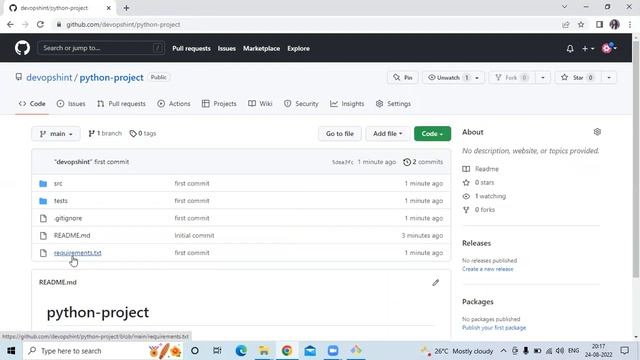Open GitHub home via Octocat logo
Screen dimensions: 640x360
[22, 48]
